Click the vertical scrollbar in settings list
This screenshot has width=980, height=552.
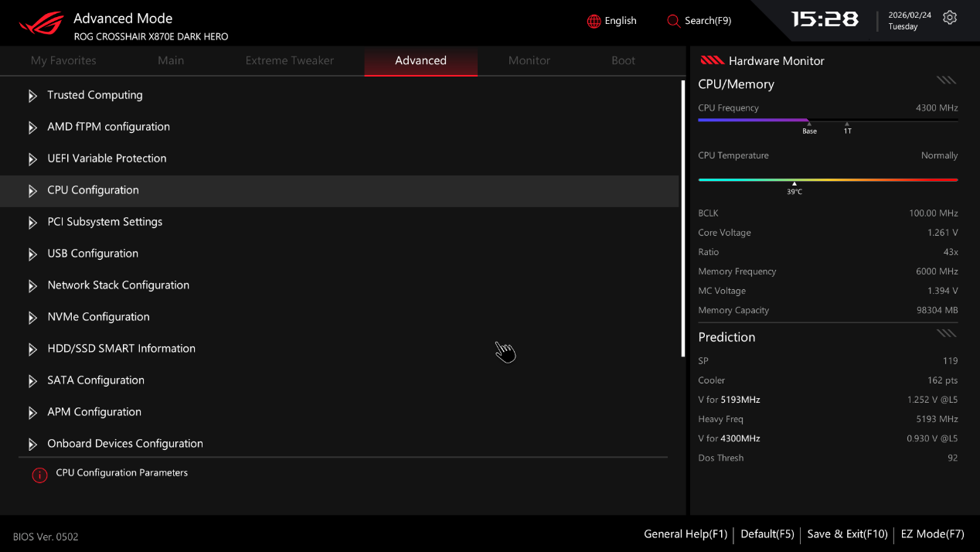click(x=682, y=218)
